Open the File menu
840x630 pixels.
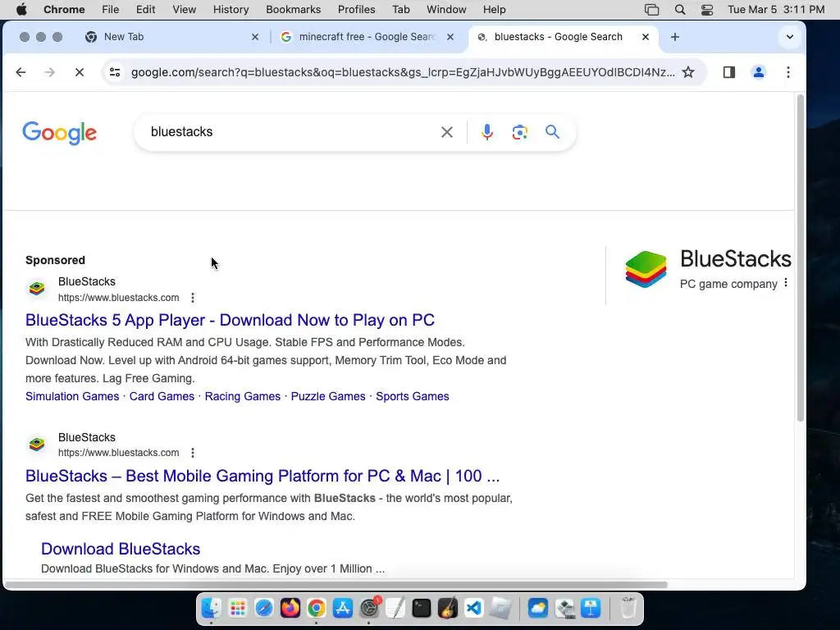coord(111,10)
